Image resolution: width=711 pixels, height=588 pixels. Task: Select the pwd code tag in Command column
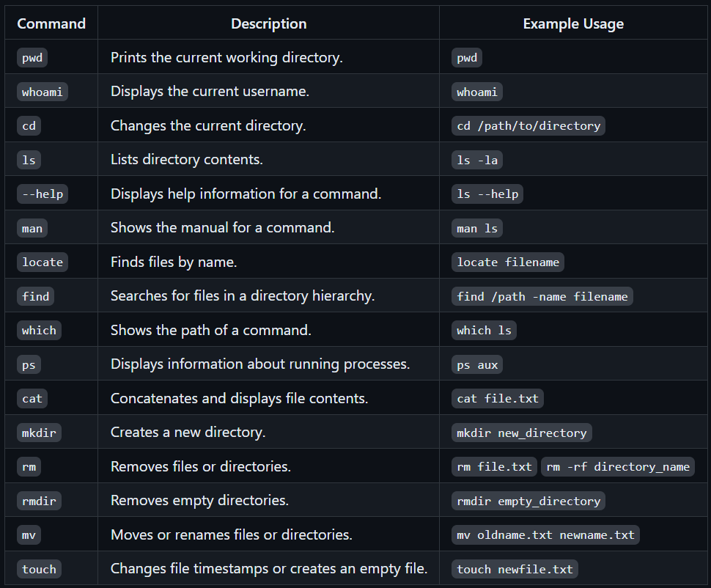[32, 58]
